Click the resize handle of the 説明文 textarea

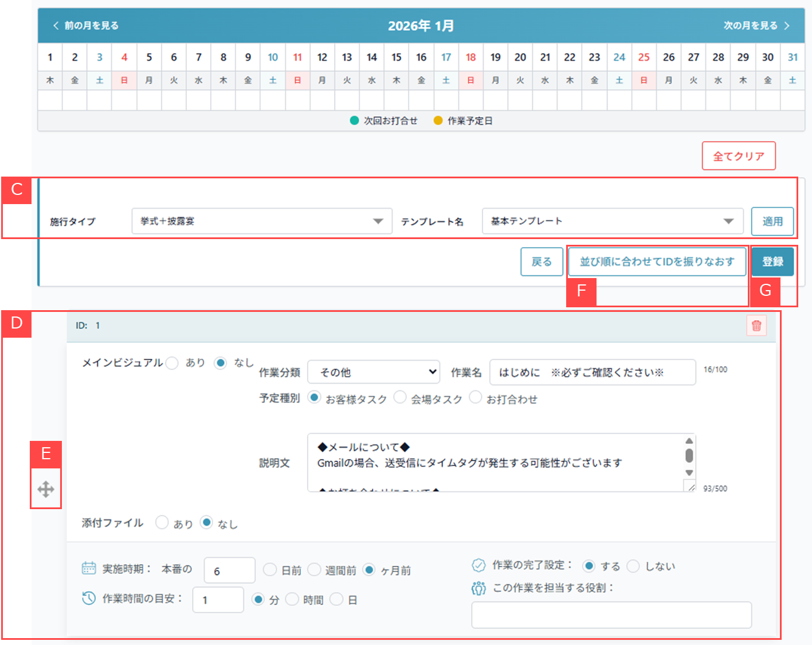pyautogui.click(x=690, y=486)
